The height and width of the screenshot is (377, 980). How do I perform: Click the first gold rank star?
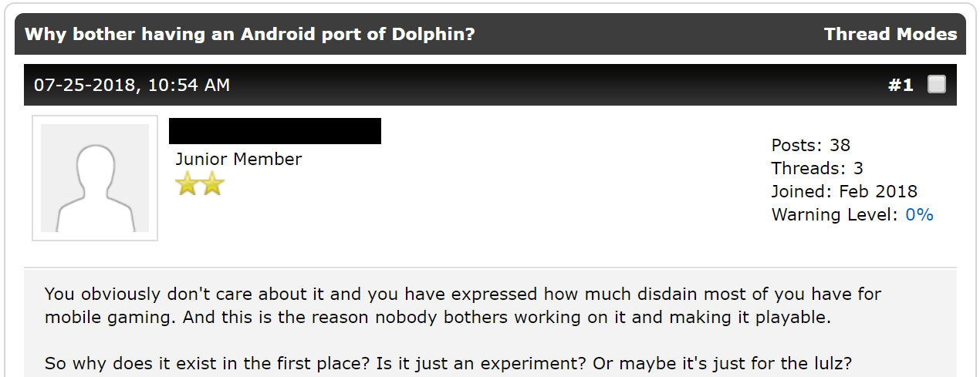tap(187, 183)
